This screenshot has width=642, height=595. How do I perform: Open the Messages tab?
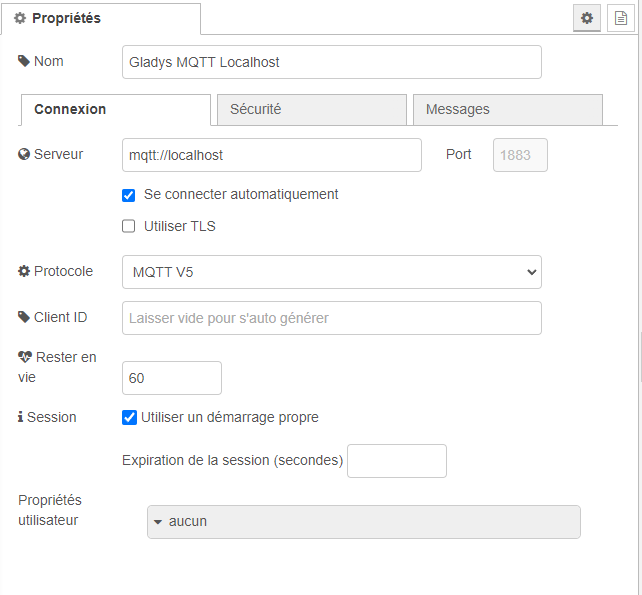click(507, 109)
